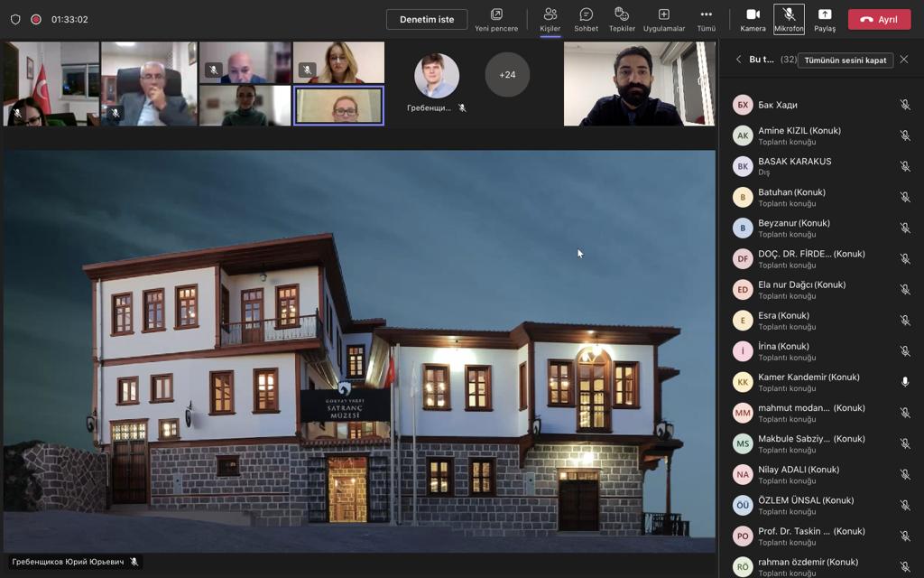Open Tepkiler reactions menu
This screenshot has width=924, height=578.
coord(622,19)
